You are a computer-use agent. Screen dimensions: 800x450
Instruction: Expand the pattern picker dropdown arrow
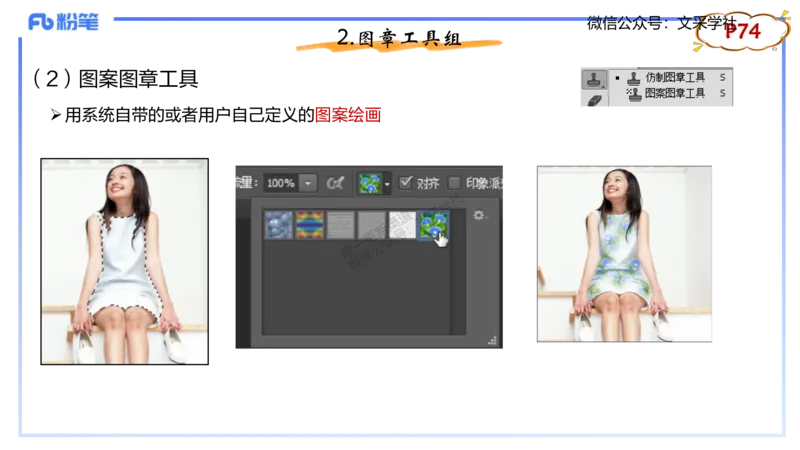387,184
